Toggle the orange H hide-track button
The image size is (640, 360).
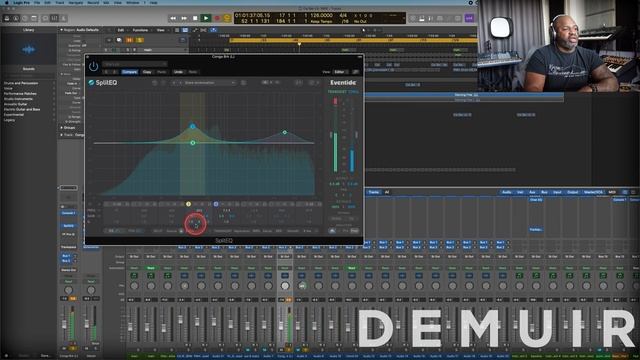129,40
